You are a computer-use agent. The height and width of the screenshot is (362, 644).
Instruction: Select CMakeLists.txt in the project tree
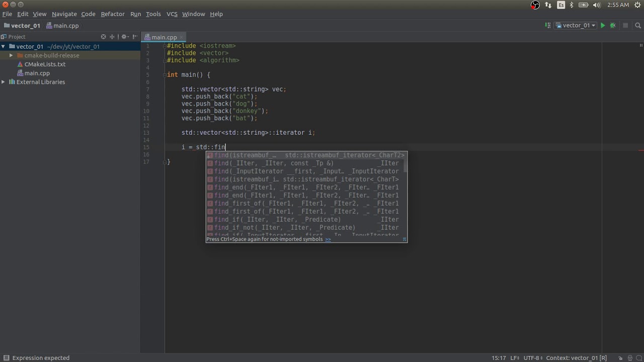45,64
